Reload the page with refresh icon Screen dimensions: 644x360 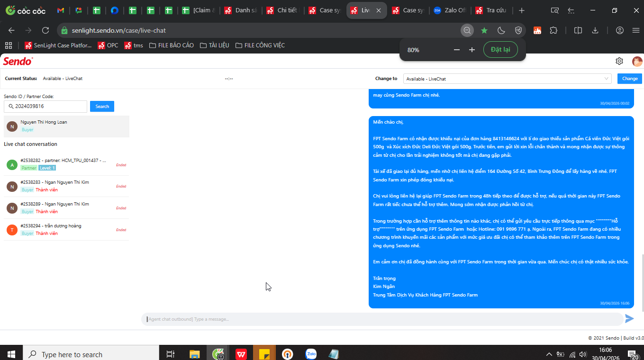point(45,30)
